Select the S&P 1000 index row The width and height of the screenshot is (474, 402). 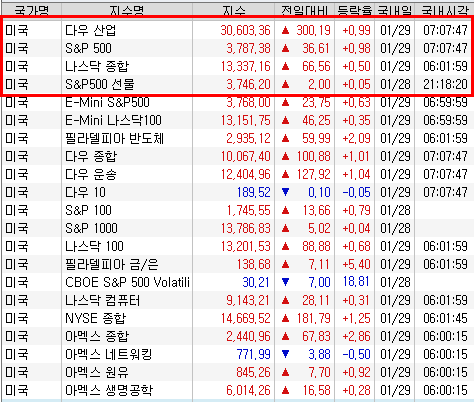[237, 228]
